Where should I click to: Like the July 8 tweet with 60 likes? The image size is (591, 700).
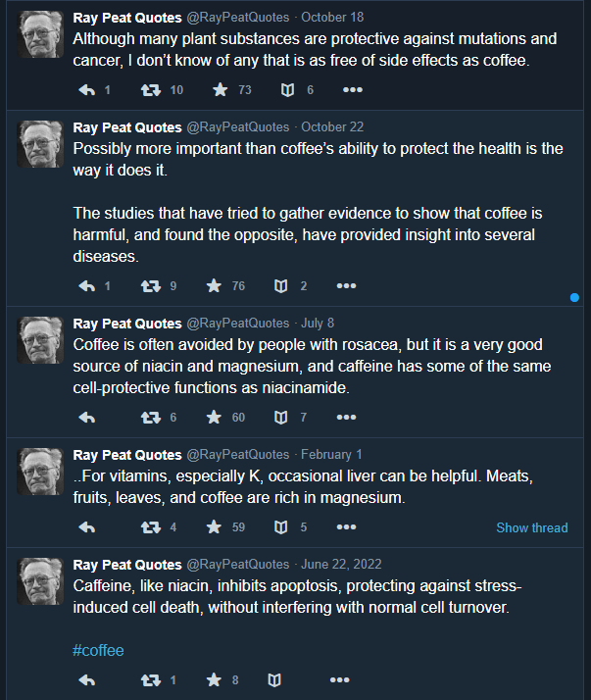click(214, 417)
